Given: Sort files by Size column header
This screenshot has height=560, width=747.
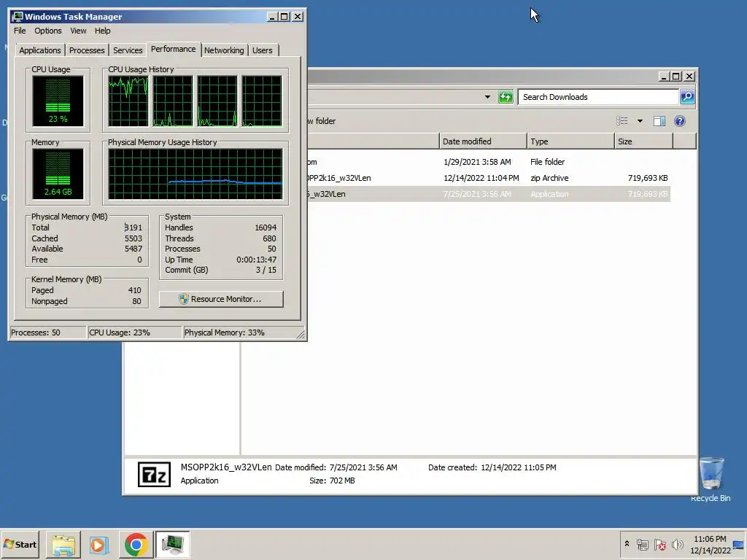Looking at the screenshot, I should coord(643,141).
